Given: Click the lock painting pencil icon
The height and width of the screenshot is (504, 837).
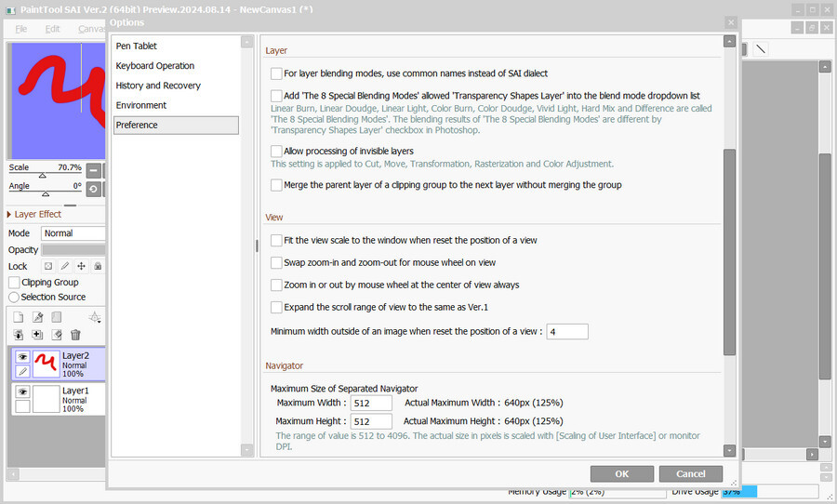Looking at the screenshot, I should [x=65, y=266].
